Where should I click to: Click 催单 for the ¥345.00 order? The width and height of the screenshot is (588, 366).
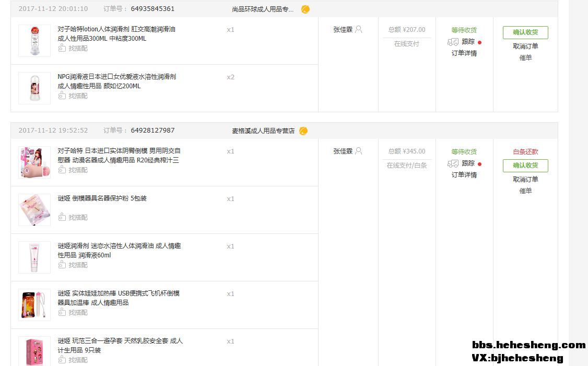[525, 191]
